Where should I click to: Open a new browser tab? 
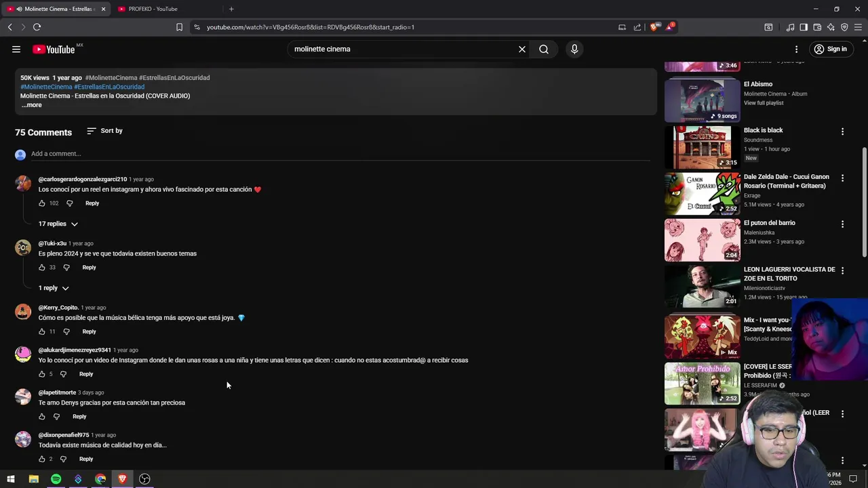(231, 9)
